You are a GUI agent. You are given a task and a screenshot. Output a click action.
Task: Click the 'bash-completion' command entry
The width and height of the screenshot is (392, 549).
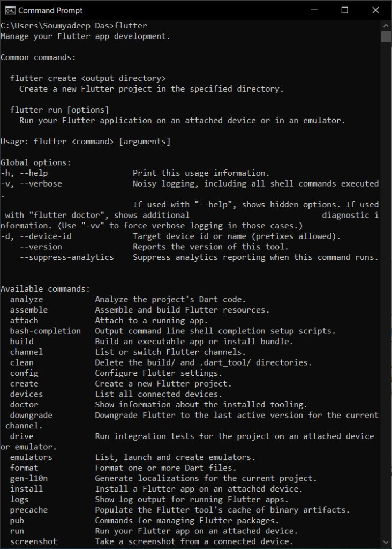pyautogui.click(x=45, y=331)
